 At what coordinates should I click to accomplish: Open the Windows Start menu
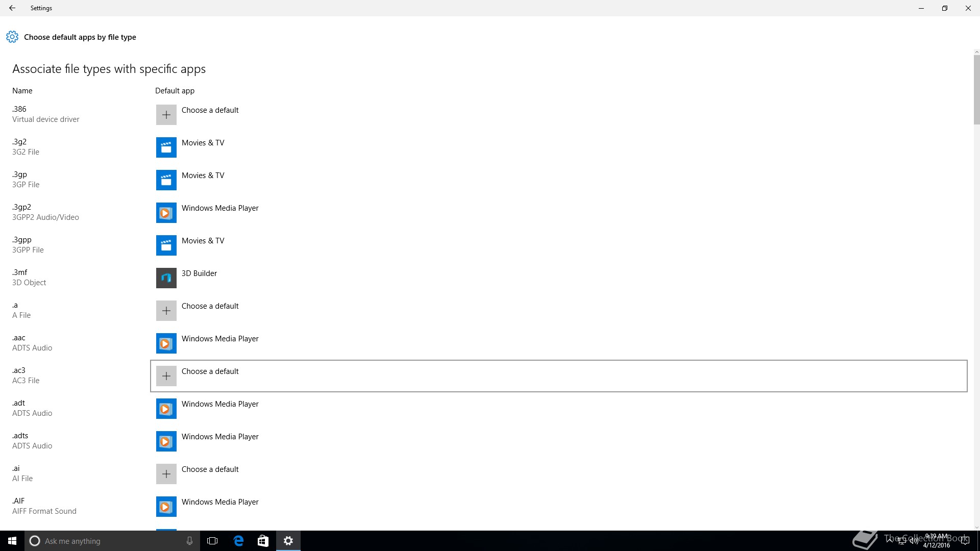pos(12,541)
